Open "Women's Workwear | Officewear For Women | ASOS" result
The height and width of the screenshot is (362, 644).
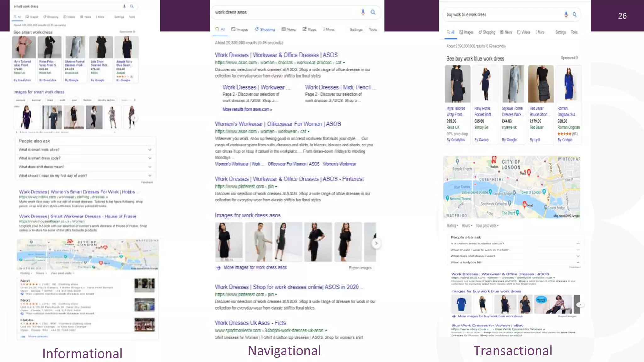coord(278,124)
